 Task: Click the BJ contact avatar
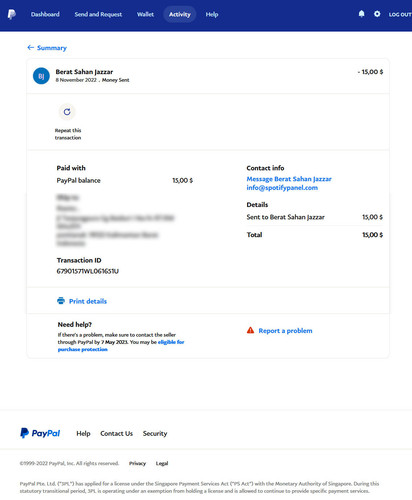41,76
